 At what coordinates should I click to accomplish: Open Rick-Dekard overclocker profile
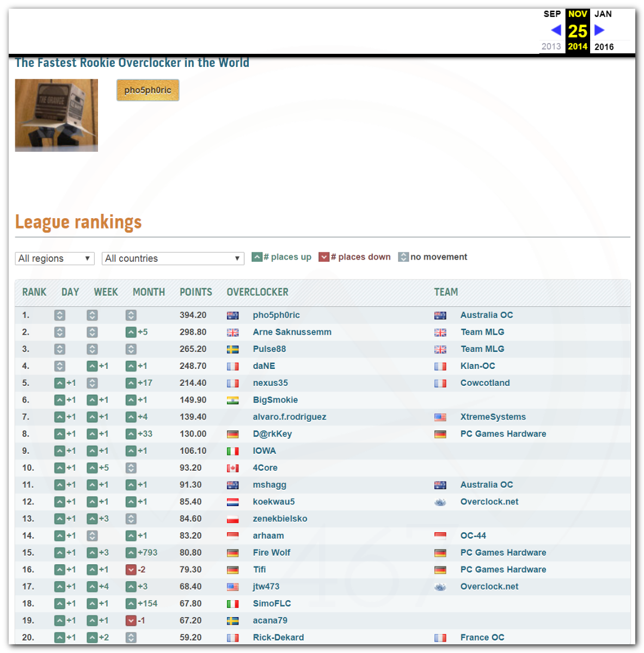(278, 637)
